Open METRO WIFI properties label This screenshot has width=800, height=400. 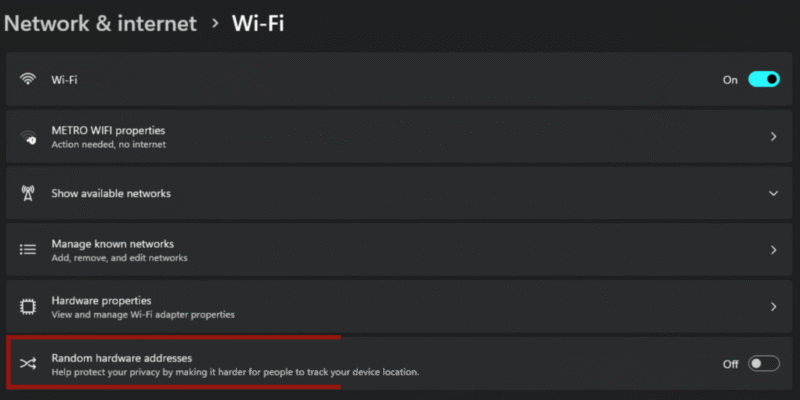point(108,130)
